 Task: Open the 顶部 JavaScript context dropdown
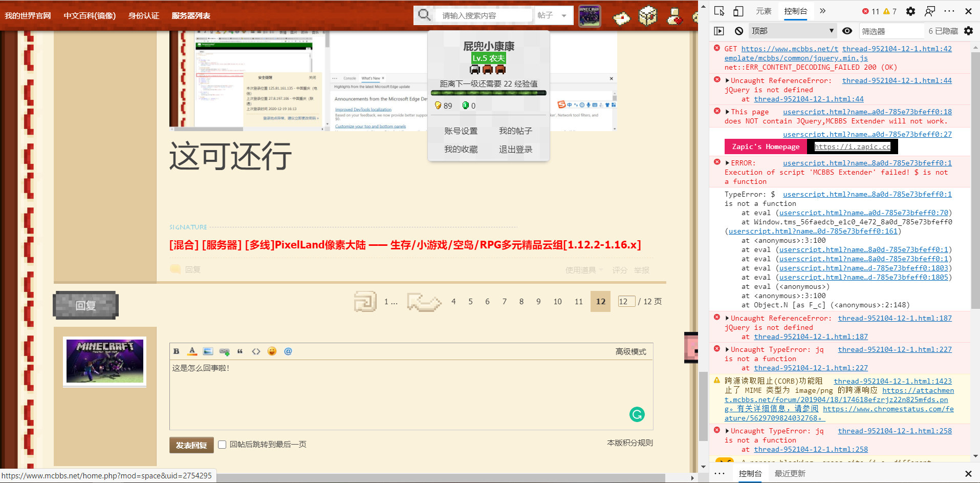[x=792, y=31]
